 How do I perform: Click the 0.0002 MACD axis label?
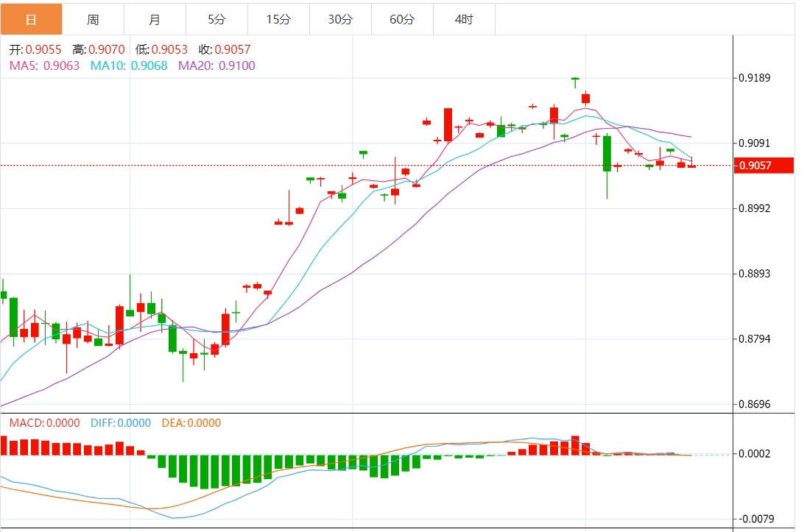pos(755,454)
